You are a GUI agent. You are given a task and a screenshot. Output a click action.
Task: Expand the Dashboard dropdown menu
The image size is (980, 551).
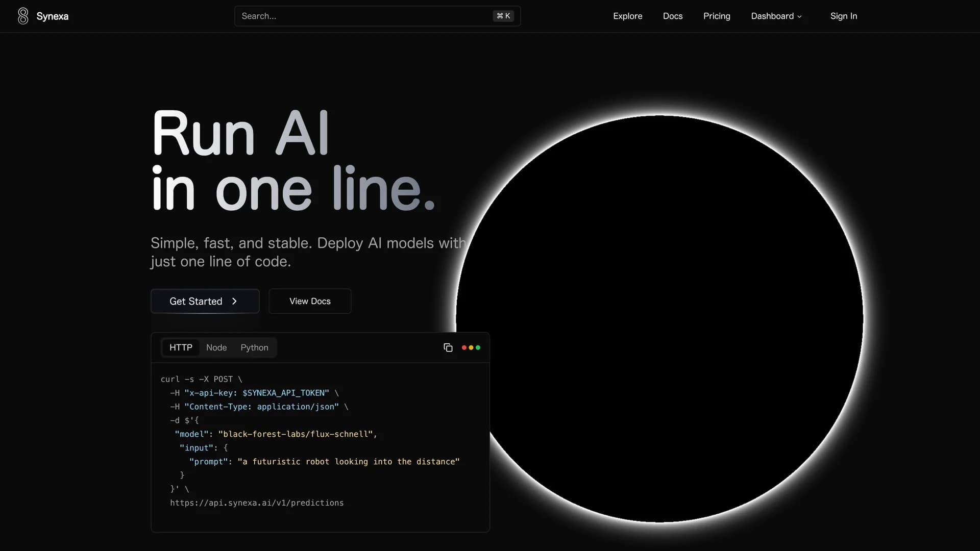tap(776, 16)
